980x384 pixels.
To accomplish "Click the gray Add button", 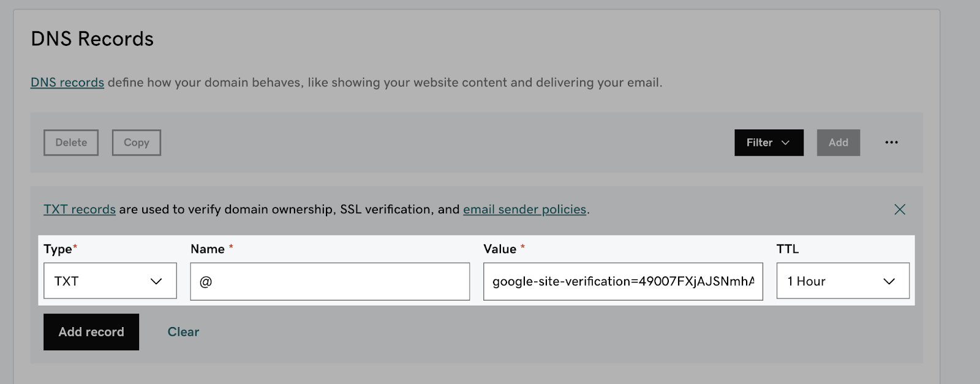I will [x=838, y=143].
